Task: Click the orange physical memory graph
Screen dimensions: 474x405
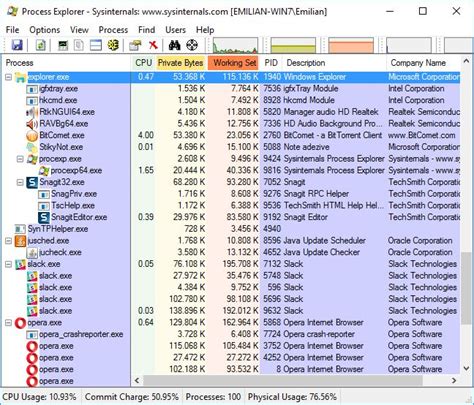Action: click(351, 45)
